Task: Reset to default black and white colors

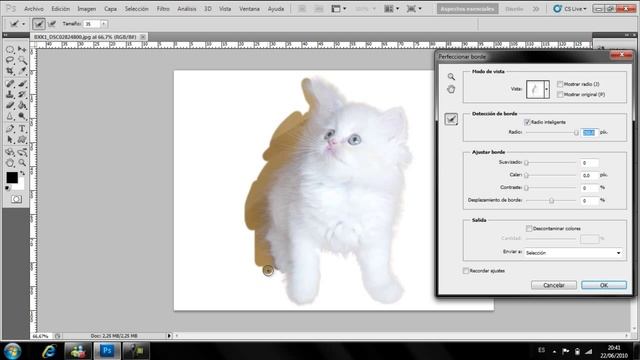Action: pos(8,188)
